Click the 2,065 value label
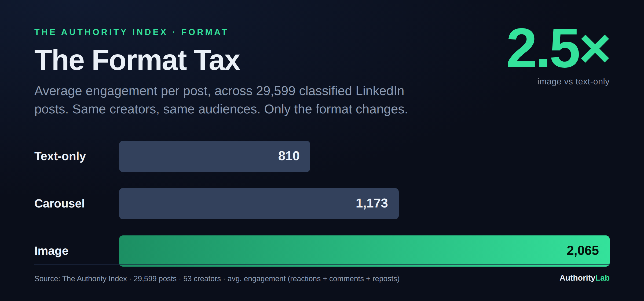The height and width of the screenshot is (301, 644). pyautogui.click(x=583, y=251)
